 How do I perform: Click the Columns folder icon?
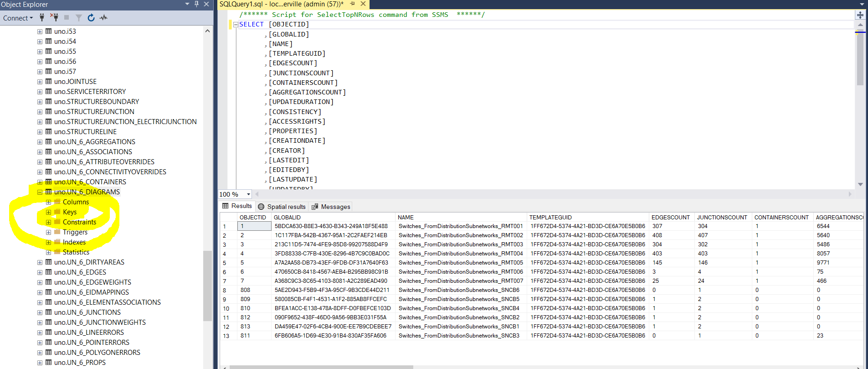57,202
